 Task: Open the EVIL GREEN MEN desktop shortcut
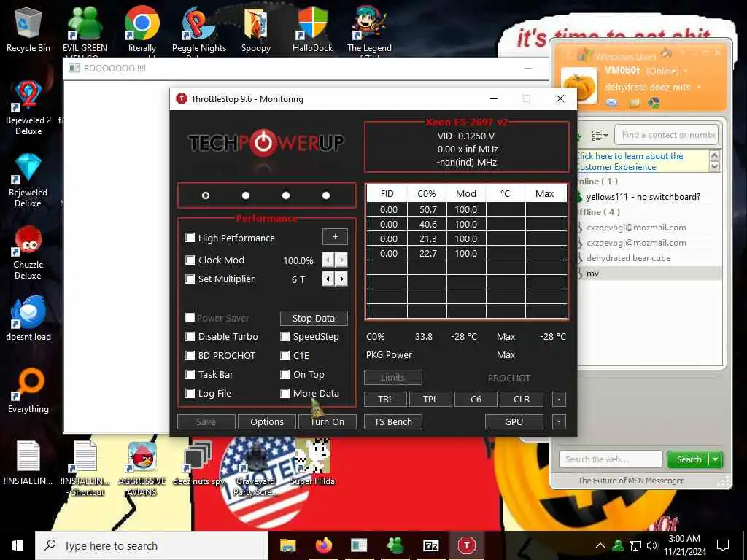85,29
